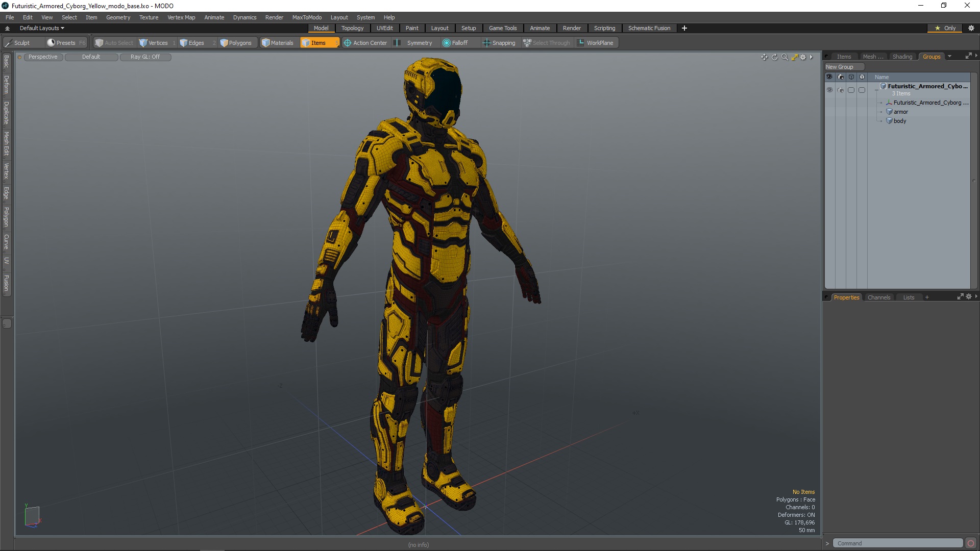Viewport: 980px width, 551px height.
Task: Click the Command input field
Action: point(897,543)
